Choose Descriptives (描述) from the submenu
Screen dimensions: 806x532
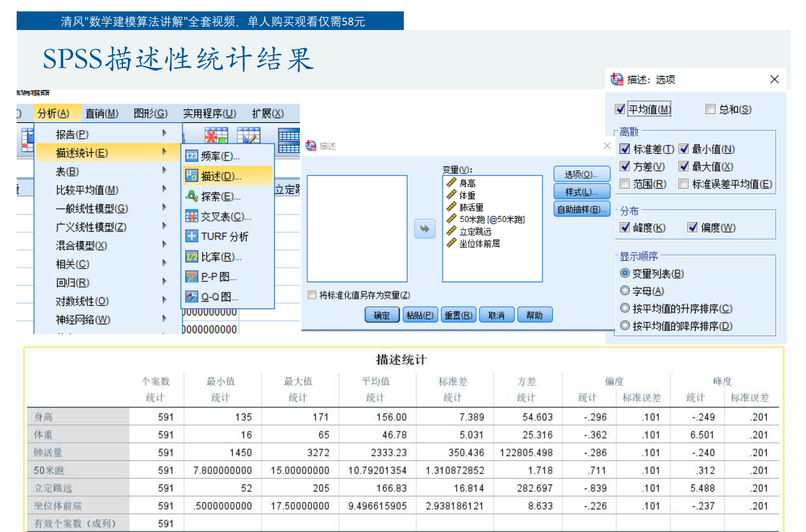[221, 176]
